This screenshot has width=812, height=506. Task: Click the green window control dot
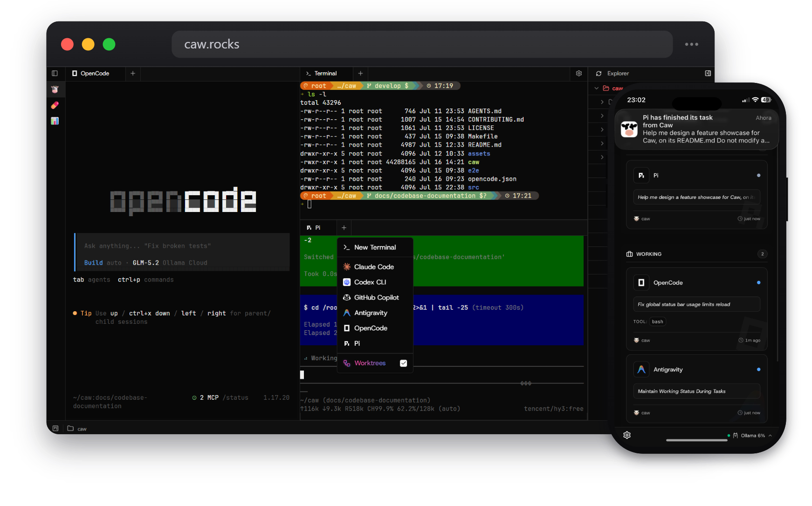tap(109, 44)
